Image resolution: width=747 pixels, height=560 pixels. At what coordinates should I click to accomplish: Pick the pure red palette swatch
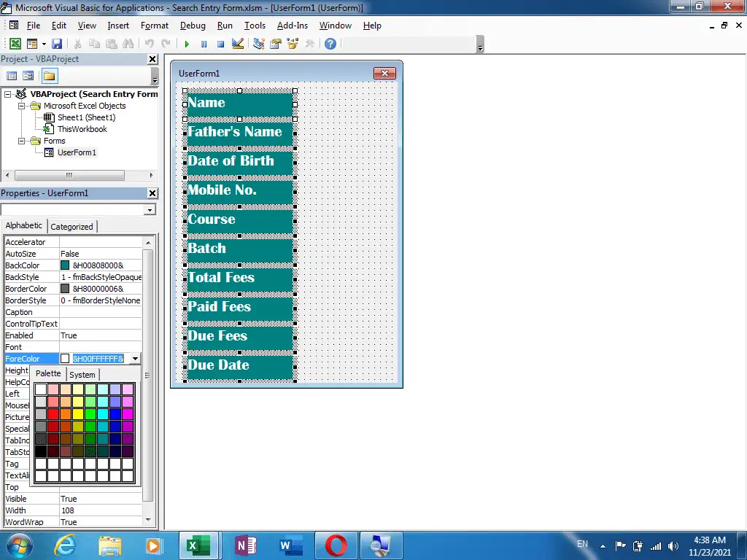point(53,414)
